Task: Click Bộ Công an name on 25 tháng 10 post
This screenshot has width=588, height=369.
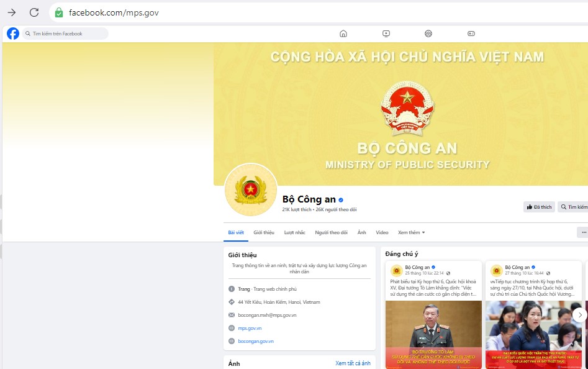Action: click(417, 267)
